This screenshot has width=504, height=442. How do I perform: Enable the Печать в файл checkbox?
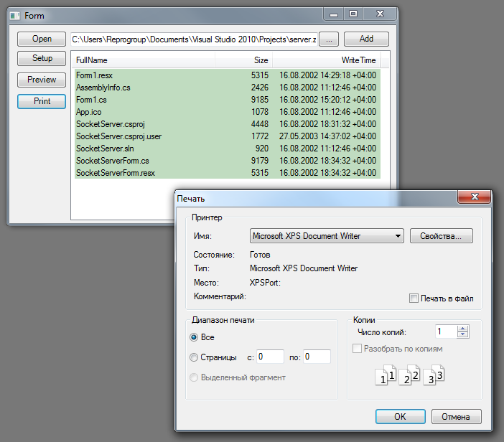point(414,298)
